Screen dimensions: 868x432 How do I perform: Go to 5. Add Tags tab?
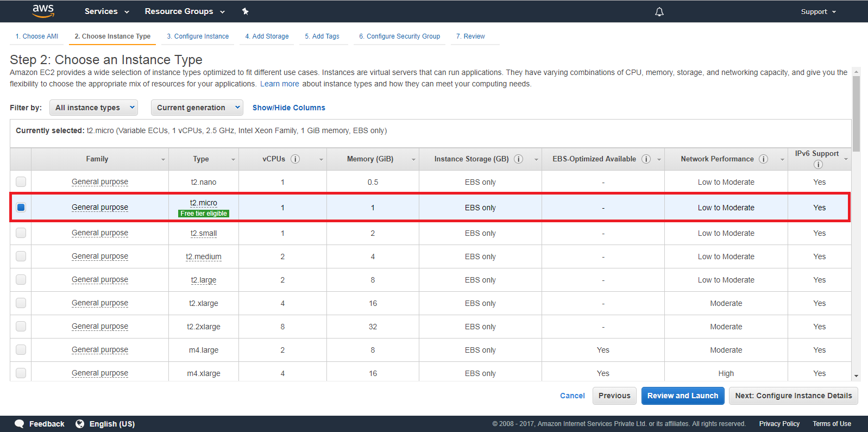322,36
